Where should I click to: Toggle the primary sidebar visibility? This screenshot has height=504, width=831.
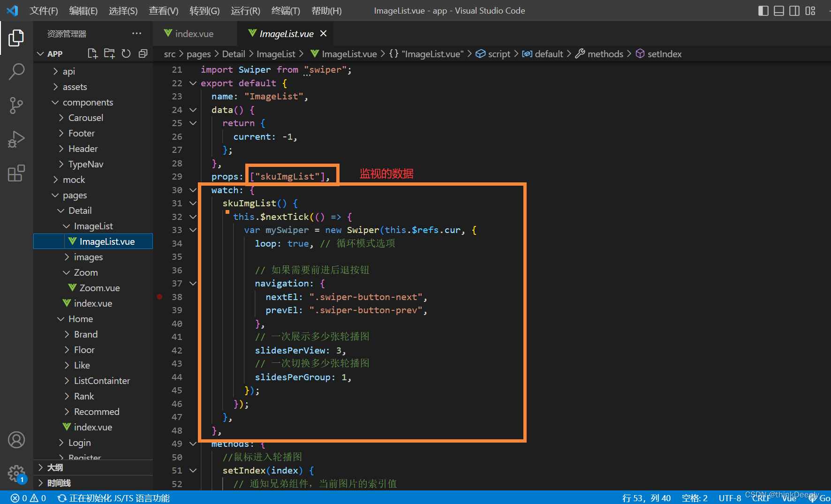coord(763,10)
